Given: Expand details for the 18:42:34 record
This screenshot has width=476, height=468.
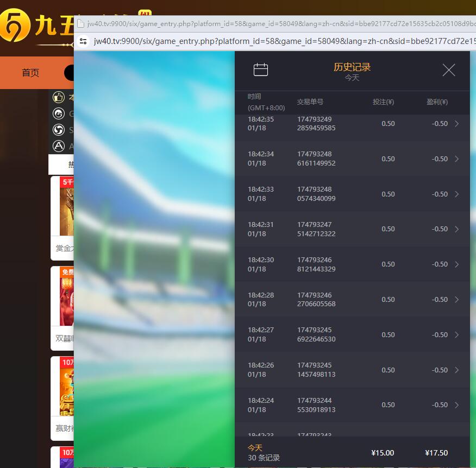Looking at the screenshot, I should click(x=456, y=159).
